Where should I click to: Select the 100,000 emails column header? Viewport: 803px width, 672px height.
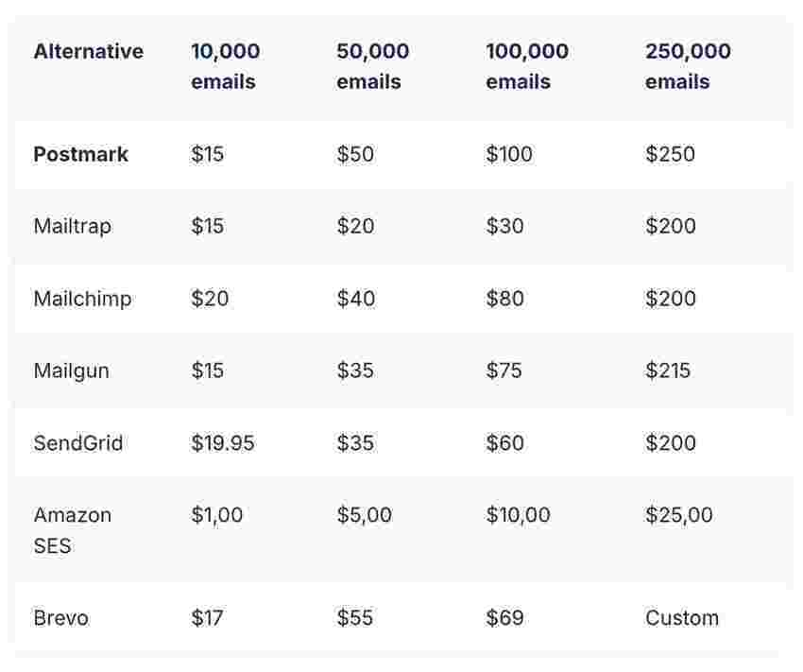[527, 66]
